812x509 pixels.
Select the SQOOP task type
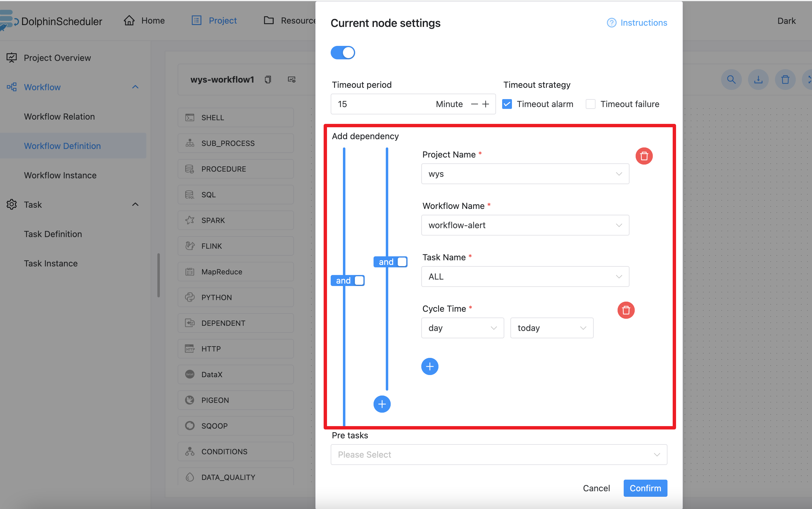(235, 425)
